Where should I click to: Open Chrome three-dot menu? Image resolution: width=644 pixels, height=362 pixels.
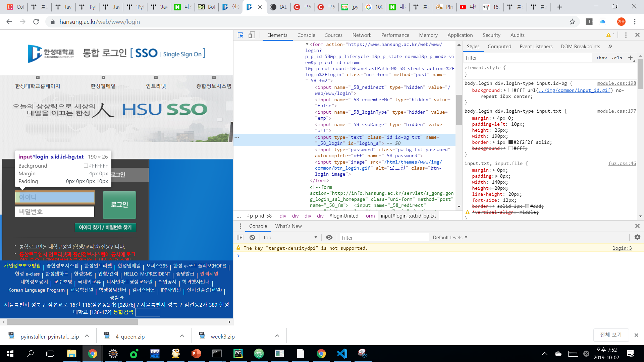[635, 22]
